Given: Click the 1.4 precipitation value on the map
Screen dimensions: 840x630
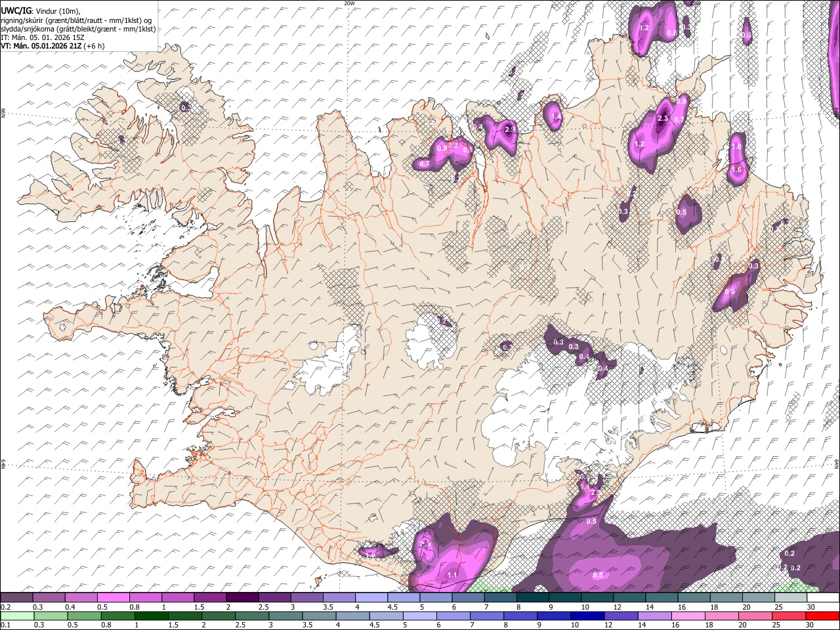Looking at the screenshot, I should pos(555,117).
